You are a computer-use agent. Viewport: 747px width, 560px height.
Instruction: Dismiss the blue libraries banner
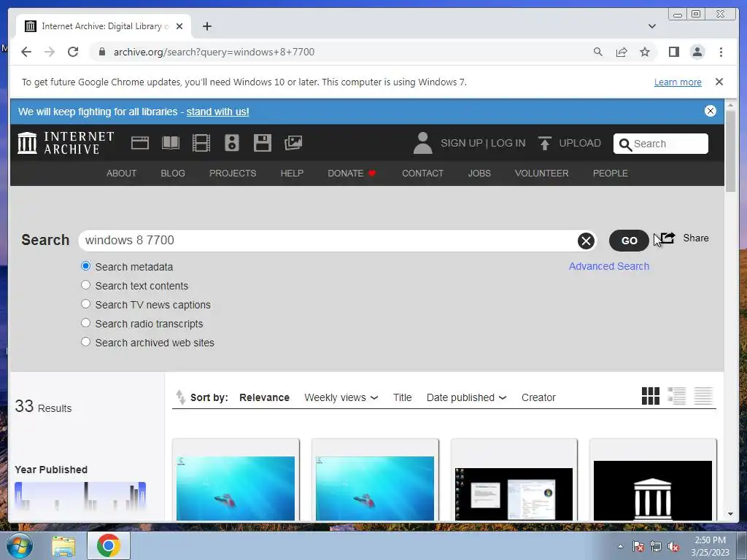(x=711, y=111)
